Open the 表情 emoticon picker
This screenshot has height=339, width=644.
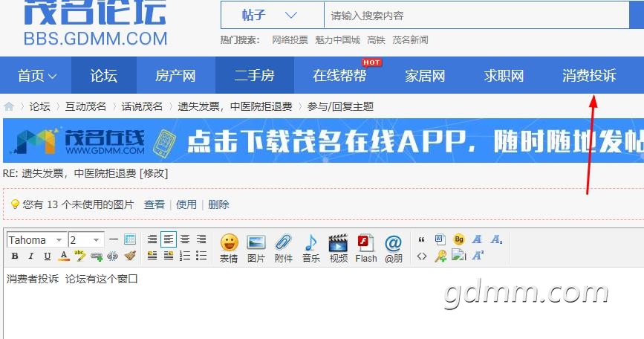pos(229,248)
